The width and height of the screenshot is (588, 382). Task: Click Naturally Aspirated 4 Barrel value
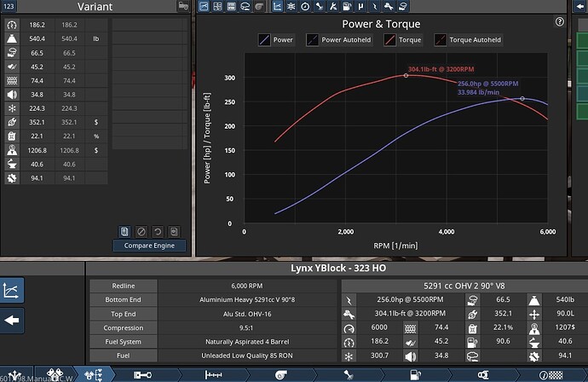tap(247, 342)
